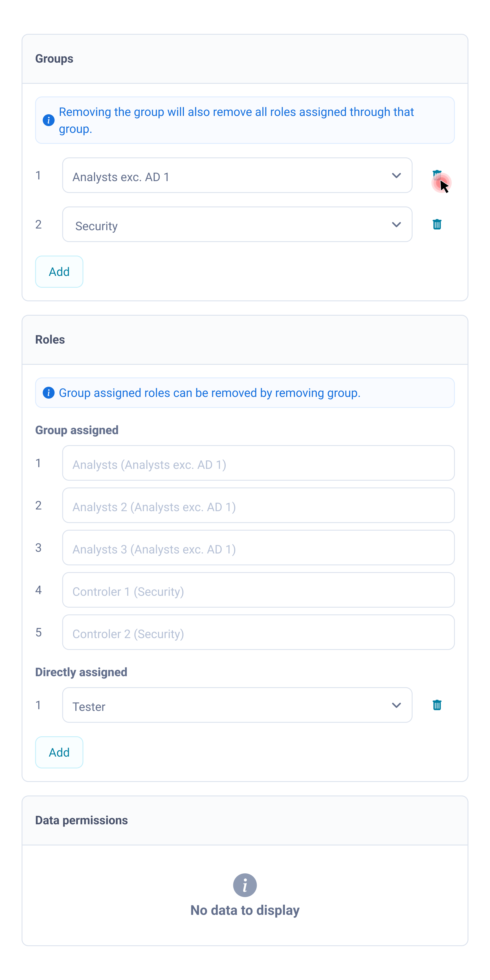Delete the Analysts exc. AD 1 group
Screen dimensions: 490x980
point(437,175)
